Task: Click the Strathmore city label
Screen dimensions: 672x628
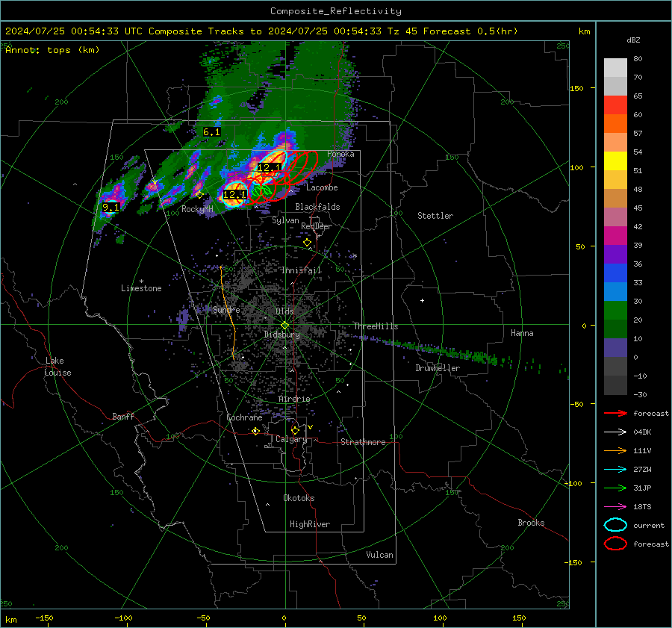Action: tap(363, 442)
